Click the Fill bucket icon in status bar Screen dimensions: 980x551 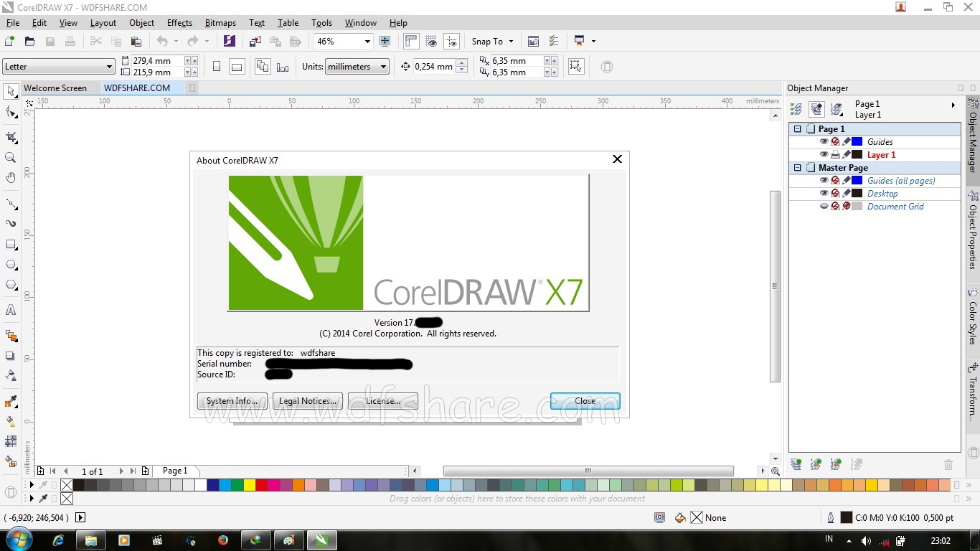pos(680,517)
